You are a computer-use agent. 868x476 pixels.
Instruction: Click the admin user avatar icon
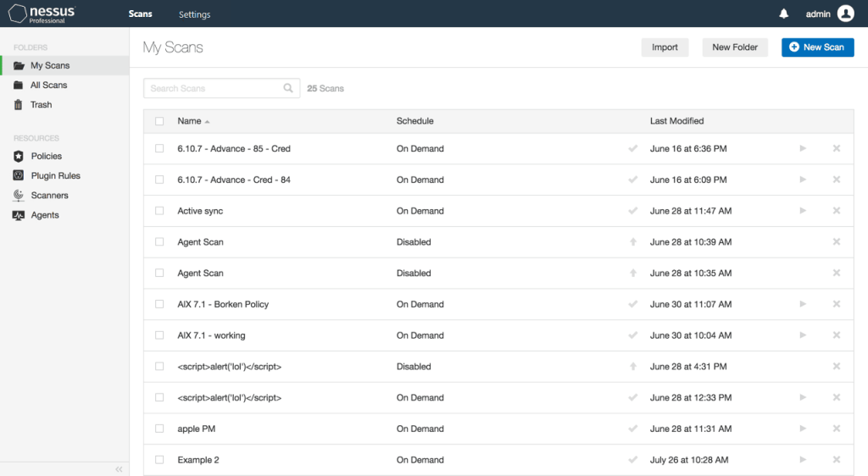tap(845, 14)
